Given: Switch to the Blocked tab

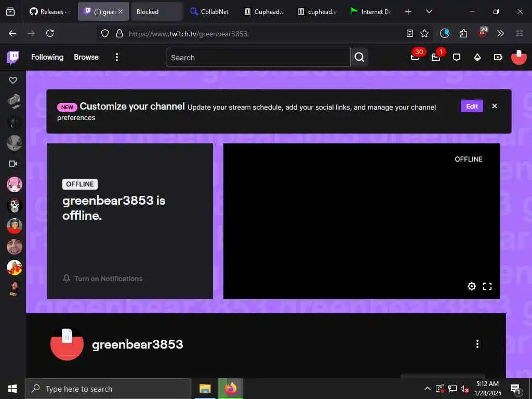Looking at the screenshot, I should point(157,11).
